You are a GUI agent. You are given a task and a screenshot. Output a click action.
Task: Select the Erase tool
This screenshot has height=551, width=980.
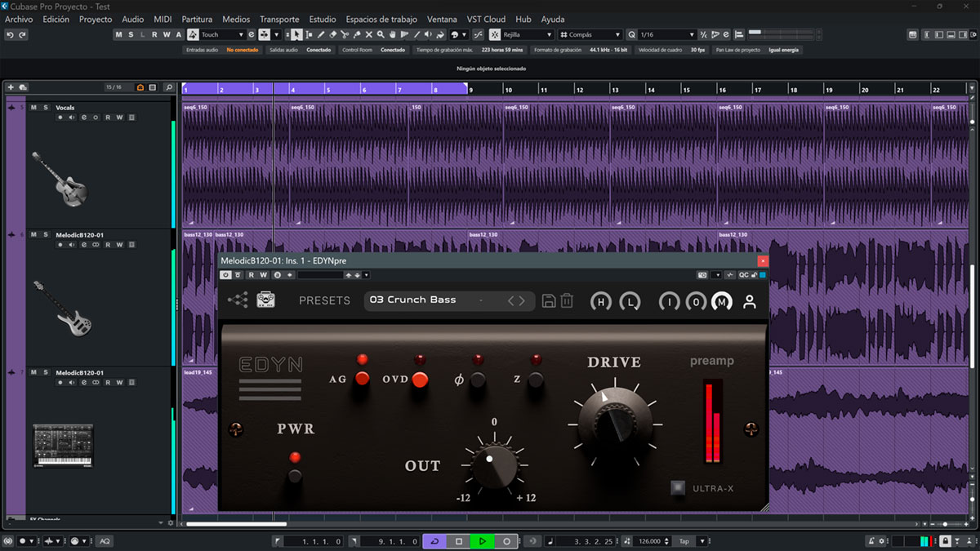coord(333,35)
